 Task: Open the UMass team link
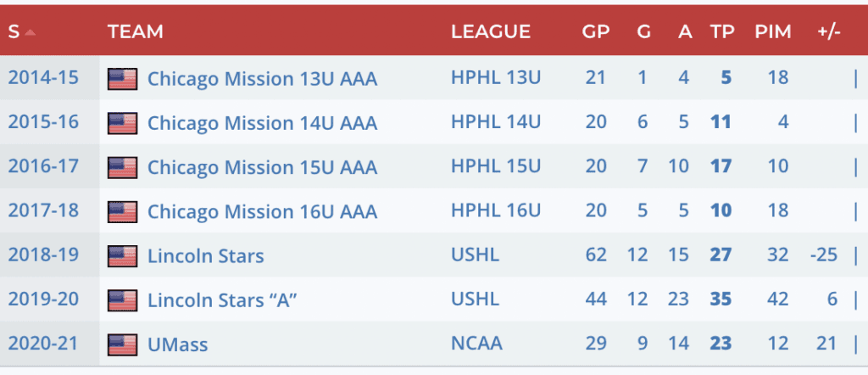click(x=177, y=344)
